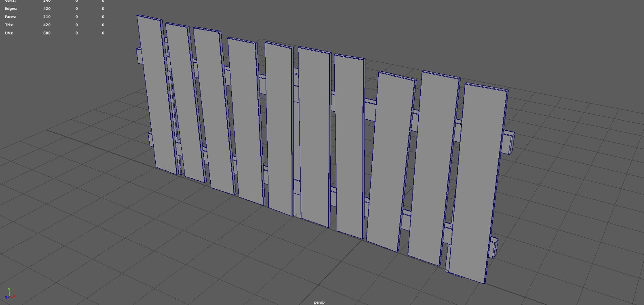Click the 600 value in UVs row
The width and height of the screenshot is (644, 305).
(x=47, y=33)
